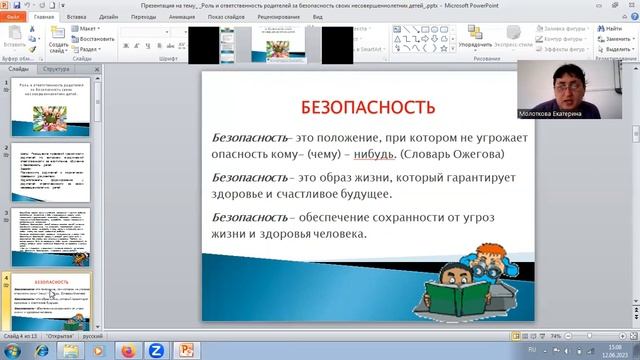Open the Выделить select dropdown
Image resolution: width=640 pixels, height=360 pixels.
[x=616, y=49]
